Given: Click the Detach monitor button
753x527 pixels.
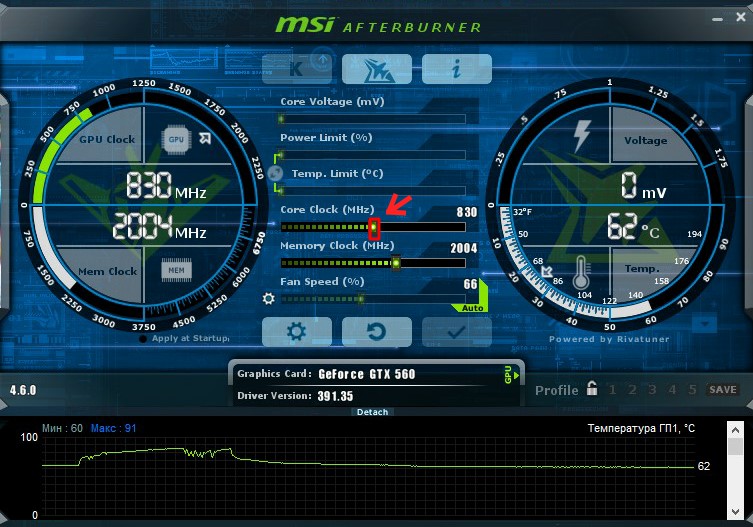Looking at the screenshot, I should (x=372, y=412).
